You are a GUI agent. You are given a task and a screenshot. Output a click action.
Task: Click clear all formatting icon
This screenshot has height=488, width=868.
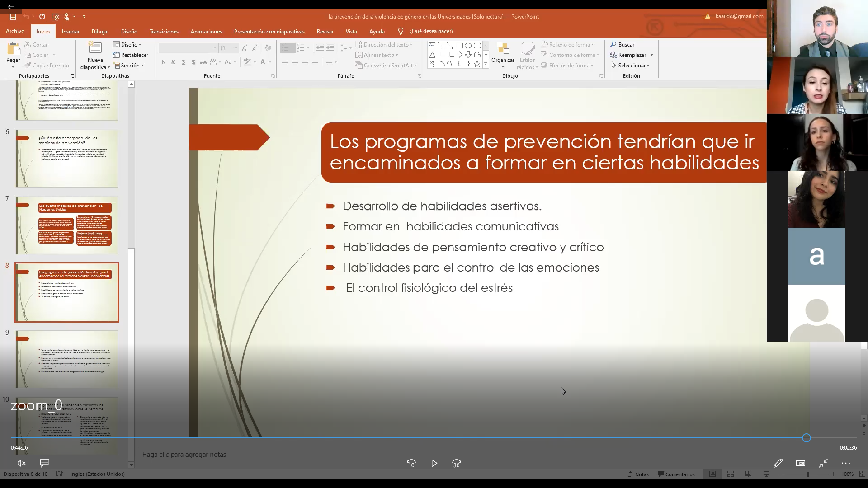(x=269, y=48)
